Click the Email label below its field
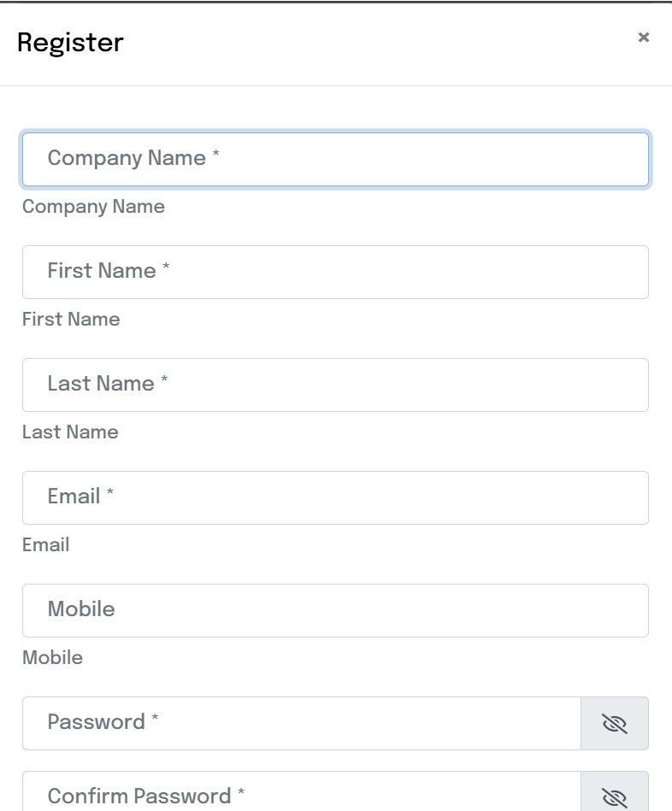Viewport: 672px width, 811px height. (46, 545)
